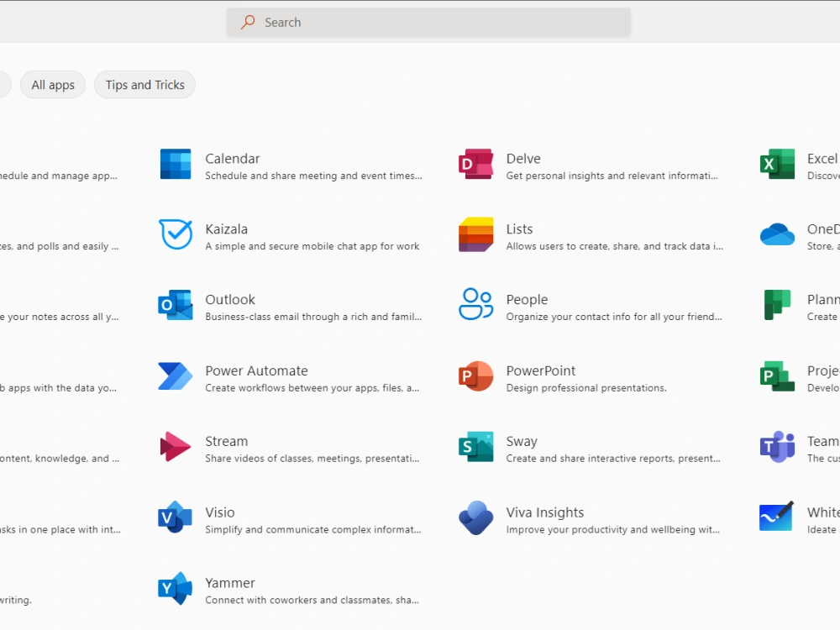Click the search magnifier icon
This screenshot has width=840, height=630.
click(x=248, y=22)
